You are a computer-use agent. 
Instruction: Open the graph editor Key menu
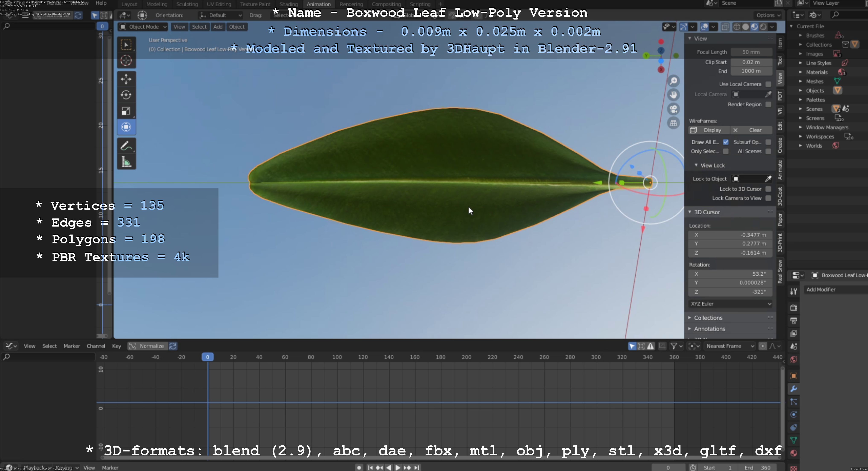click(117, 346)
